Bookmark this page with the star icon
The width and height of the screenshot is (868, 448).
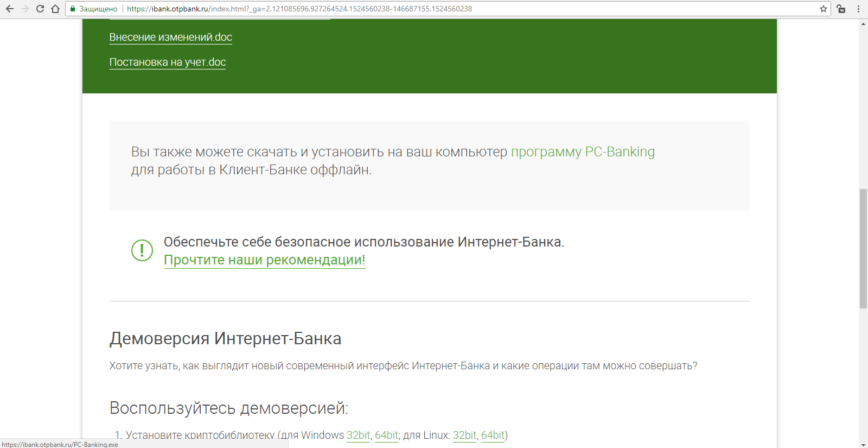click(x=823, y=9)
